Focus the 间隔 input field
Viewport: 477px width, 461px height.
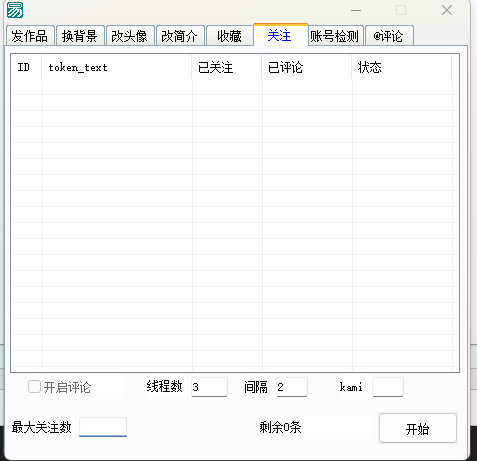point(292,387)
